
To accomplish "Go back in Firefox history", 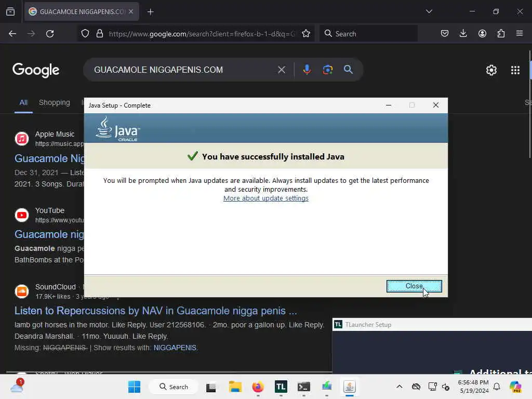I will coord(12,34).
